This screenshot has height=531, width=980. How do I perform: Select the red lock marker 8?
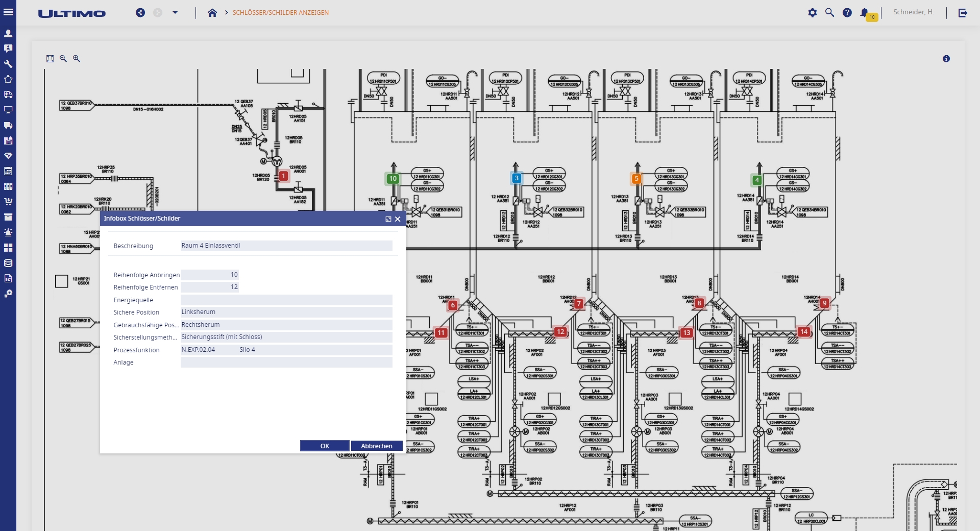tap(699, 303)
